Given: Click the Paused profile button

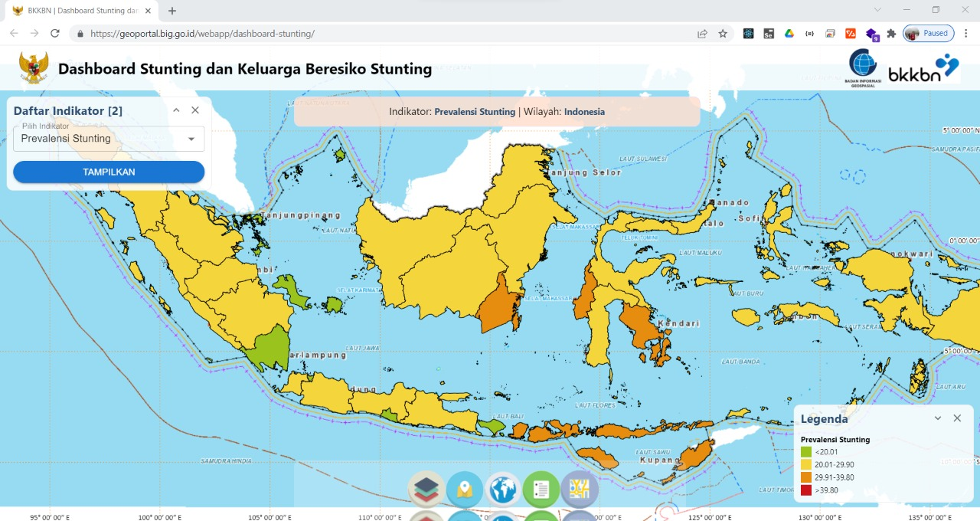Looking at the screenshot, I should coord(927,34).
